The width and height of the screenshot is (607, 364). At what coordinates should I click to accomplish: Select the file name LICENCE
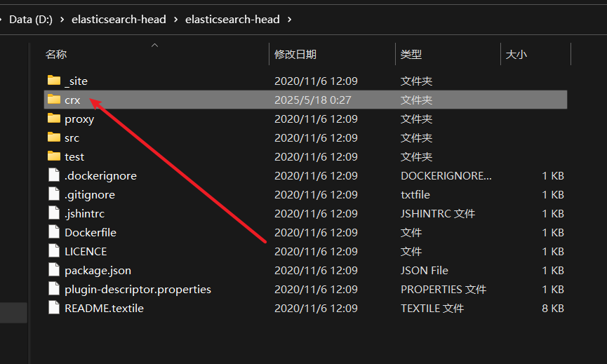[x=86, y=252]
